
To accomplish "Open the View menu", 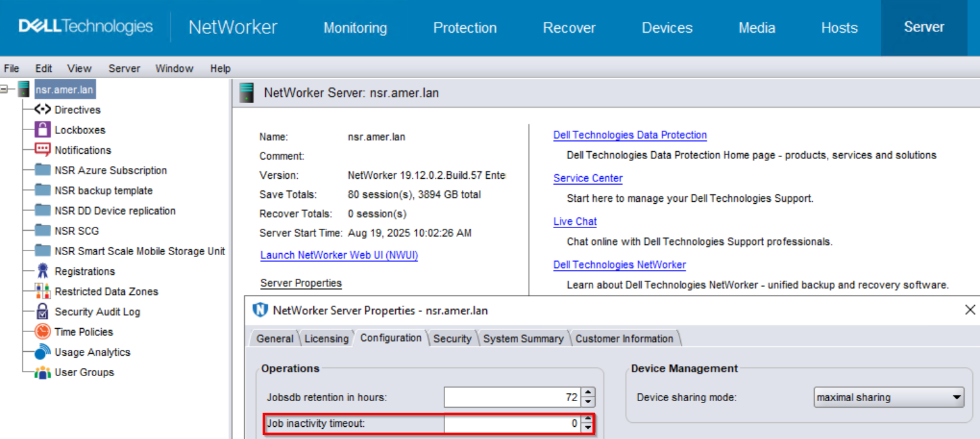I will coord(79,69).
